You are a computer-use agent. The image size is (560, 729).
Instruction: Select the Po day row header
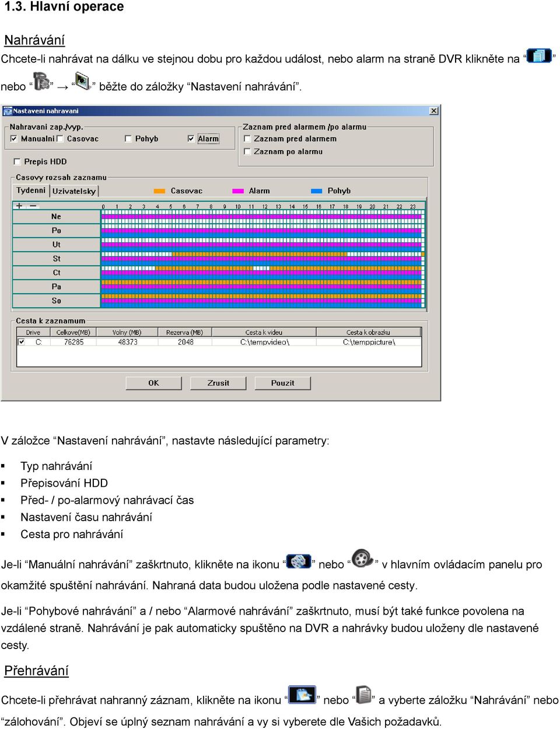(57, 231)
